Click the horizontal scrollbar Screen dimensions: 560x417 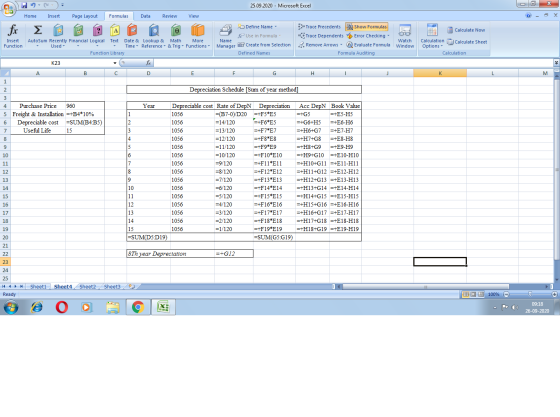pos(426,287)
